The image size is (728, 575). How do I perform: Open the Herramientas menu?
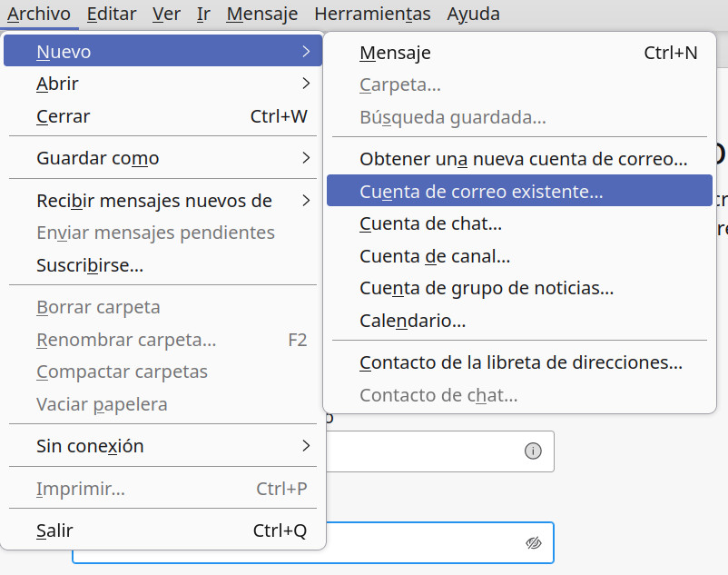[372, 14]
